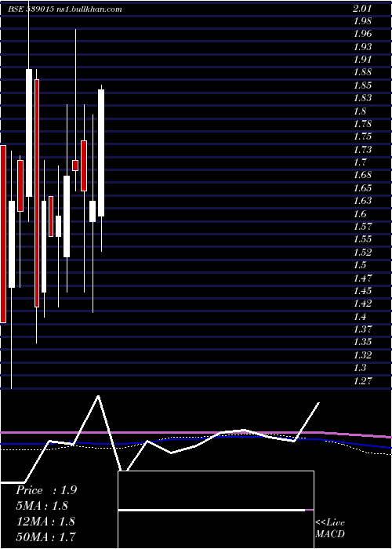The image size is (392, 549).
Task: Click the 1.32 price axis label
Action: pyautogui.click(x=362, y=355)
